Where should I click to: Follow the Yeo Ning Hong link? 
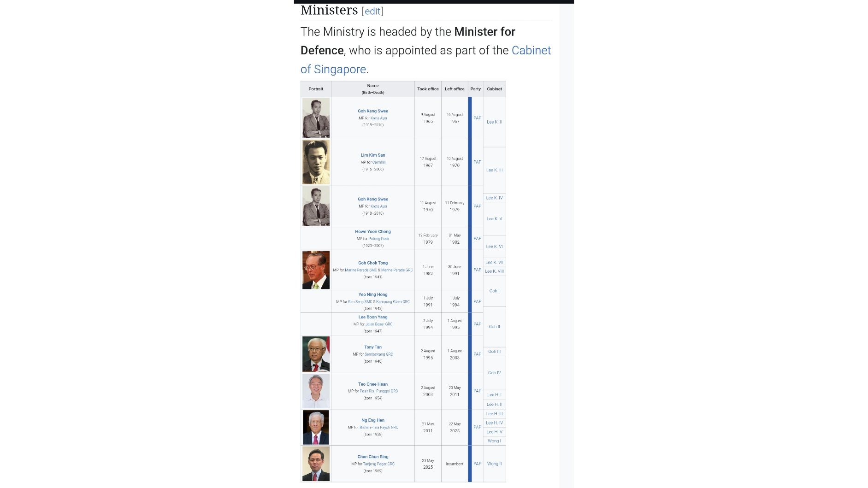point(373,294)
